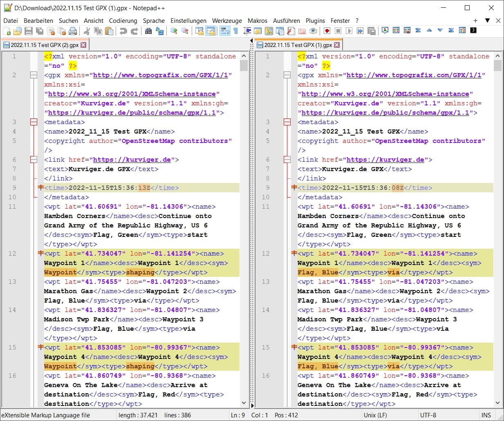
Task: Click the w3.org XMLSchema link in right pane
Action: tap(385, 94)
